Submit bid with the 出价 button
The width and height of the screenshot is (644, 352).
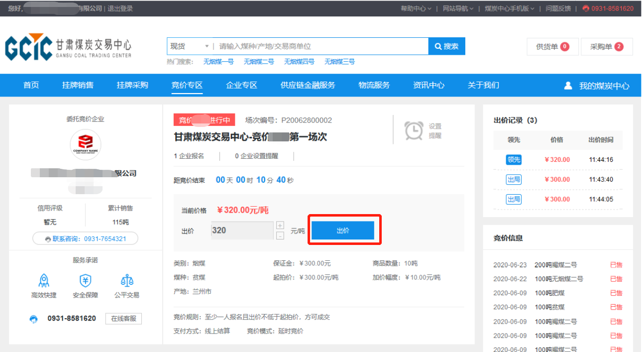click(x=343, y=231)
